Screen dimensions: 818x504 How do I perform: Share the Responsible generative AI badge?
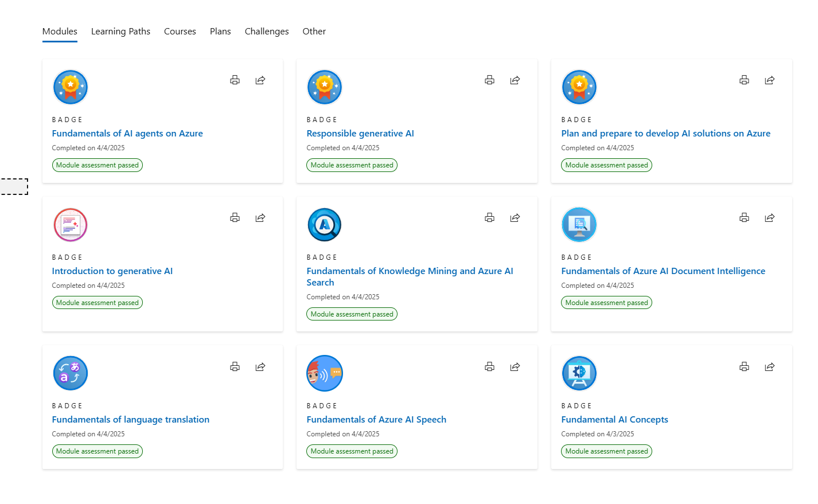pyautogui.click(x=515, y=80)
